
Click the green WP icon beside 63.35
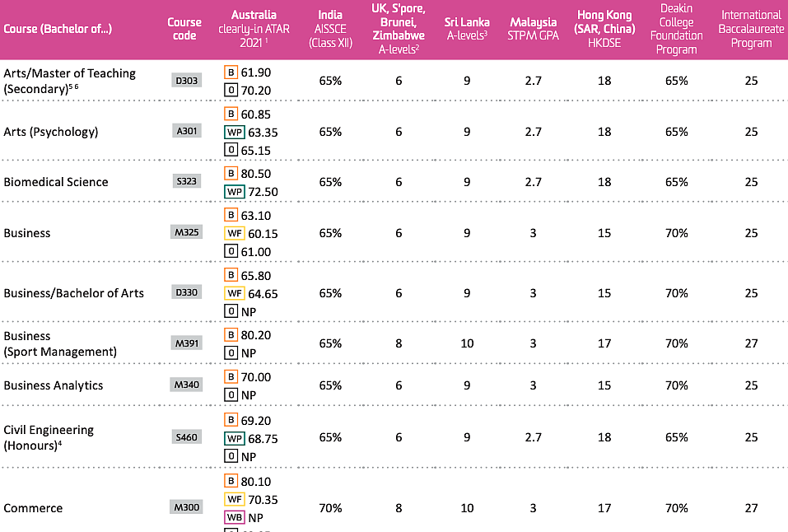(x=234, y=133)
